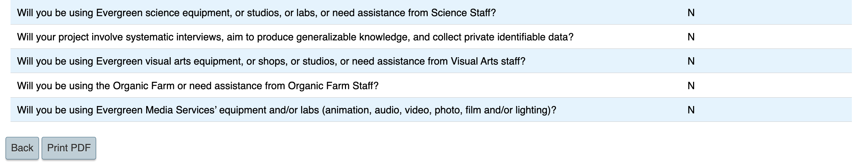Click the words "Organic Farm Staff?"

[333, 86]
